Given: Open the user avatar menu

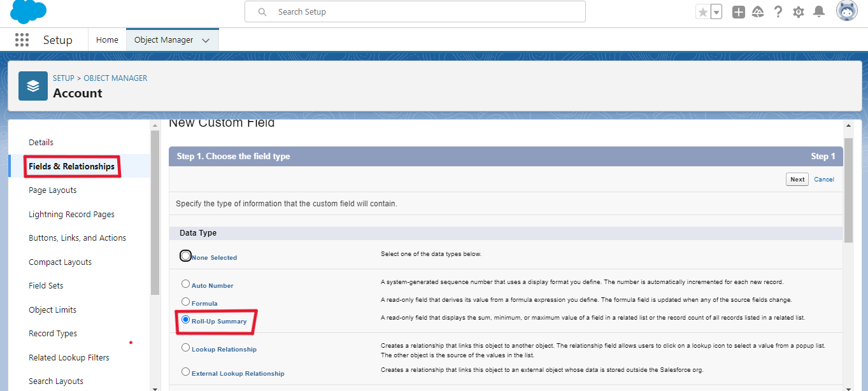Looking at the screenshot, I should [847, 11].
